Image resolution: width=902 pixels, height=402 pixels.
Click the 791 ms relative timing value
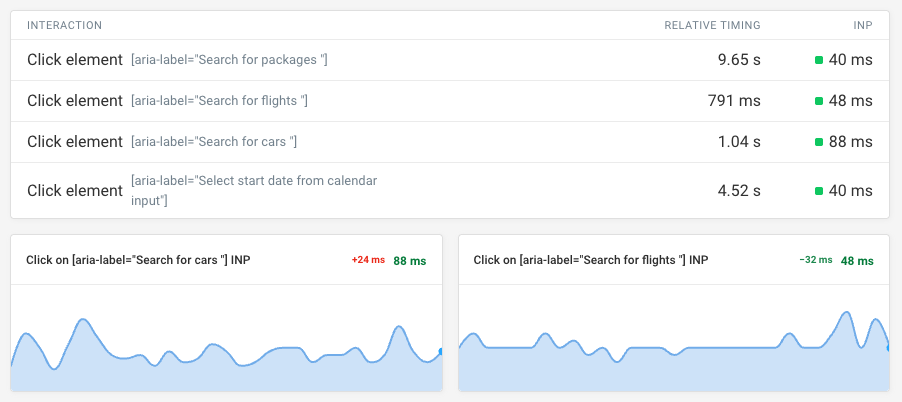(734, 101)
